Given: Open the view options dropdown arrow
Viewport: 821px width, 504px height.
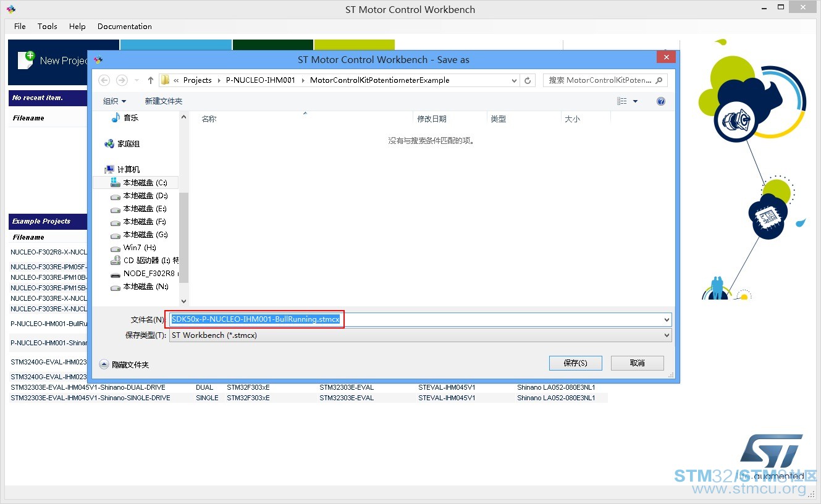Looking at the screenshot, I should point(635,101).
